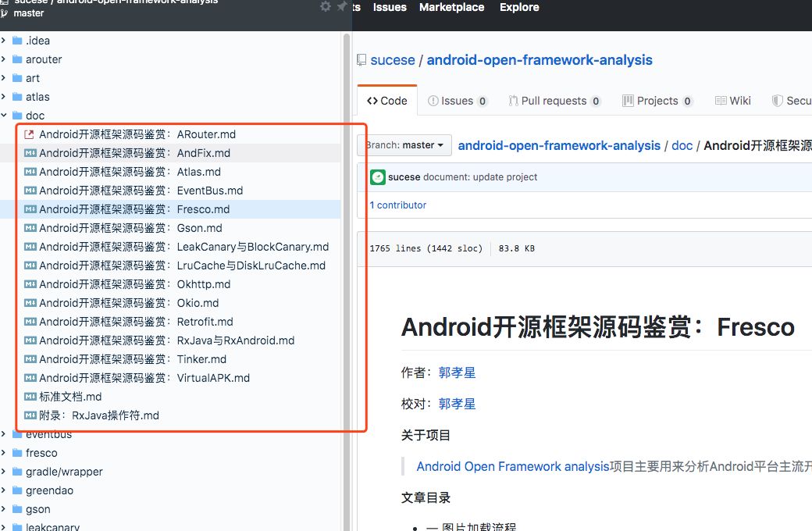
Task: Expand the gradle/wrapper folder chevron
Action: pyautogui.click(x=4, y=472)
